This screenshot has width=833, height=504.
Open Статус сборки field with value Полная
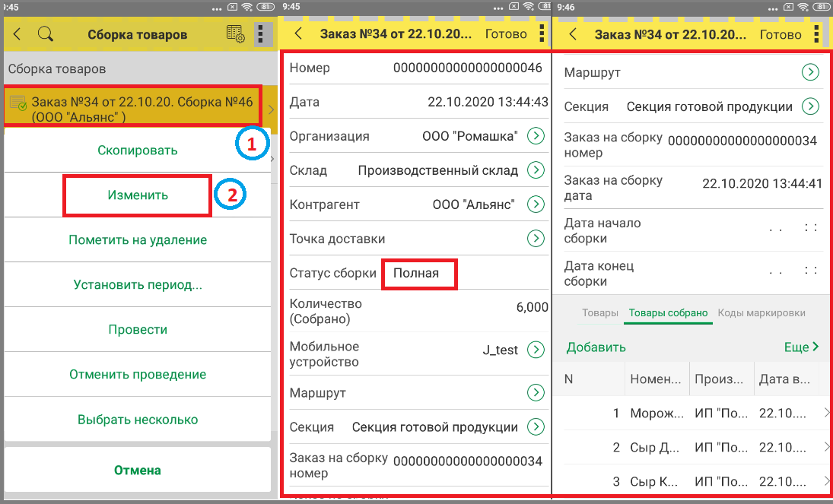(419, 274)
